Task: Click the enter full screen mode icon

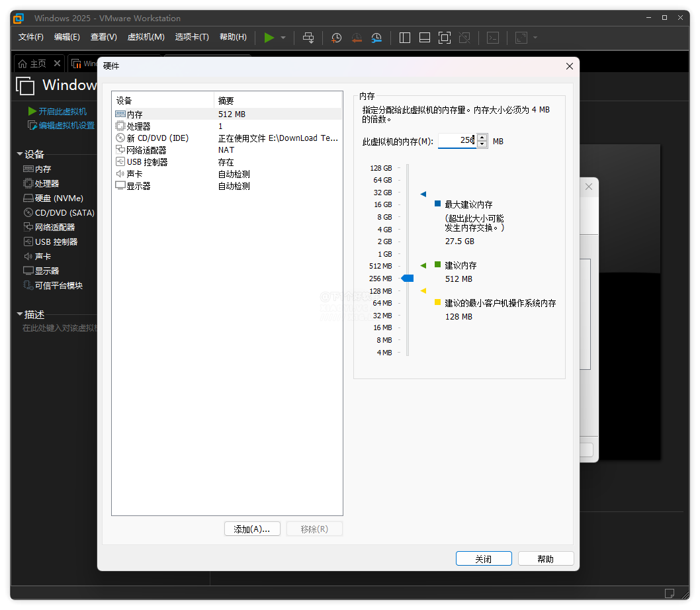Action: (445, 38)
